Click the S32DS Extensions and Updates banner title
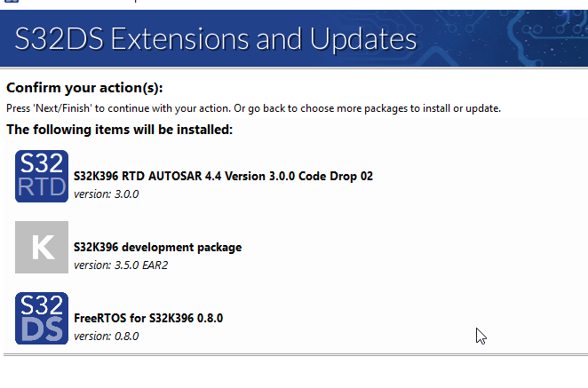Image resolution: width=588 pixels, height=388 pixels. [216, 39]
